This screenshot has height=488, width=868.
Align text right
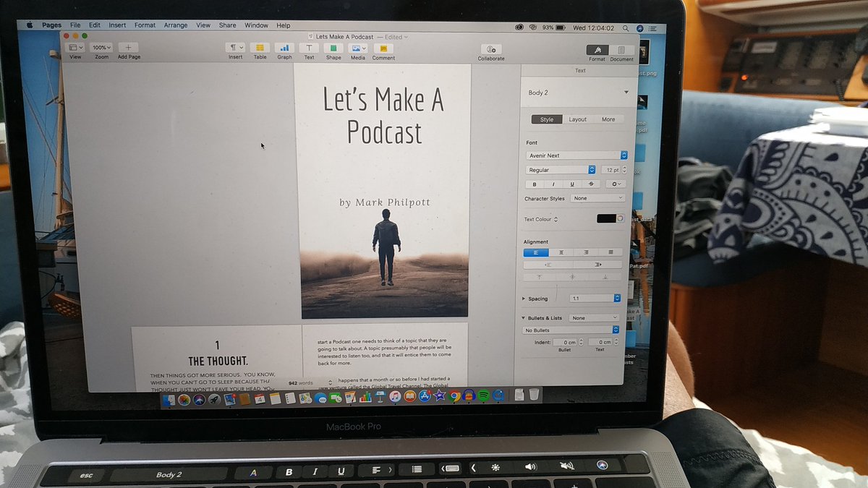tap(586, 252)
